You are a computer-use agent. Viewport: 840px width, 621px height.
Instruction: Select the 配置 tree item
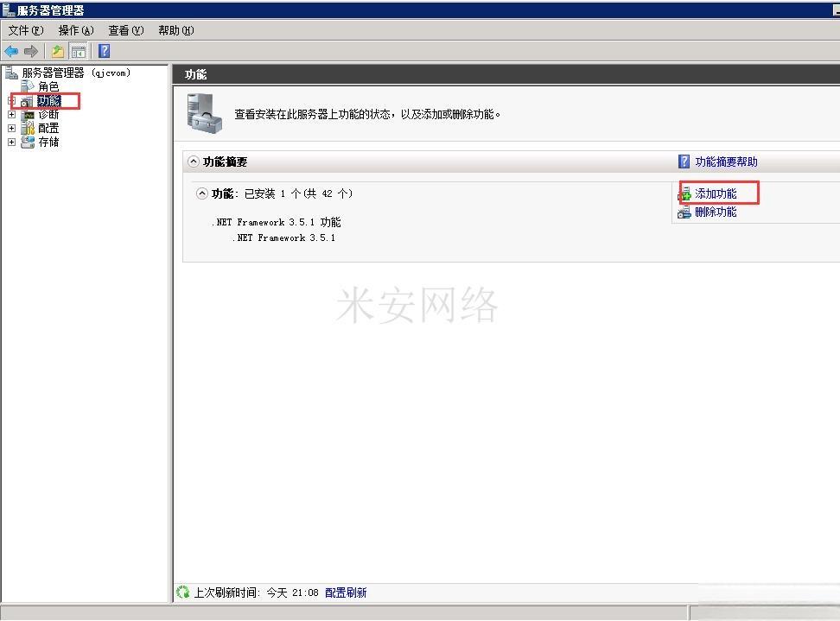coord(48,128)
